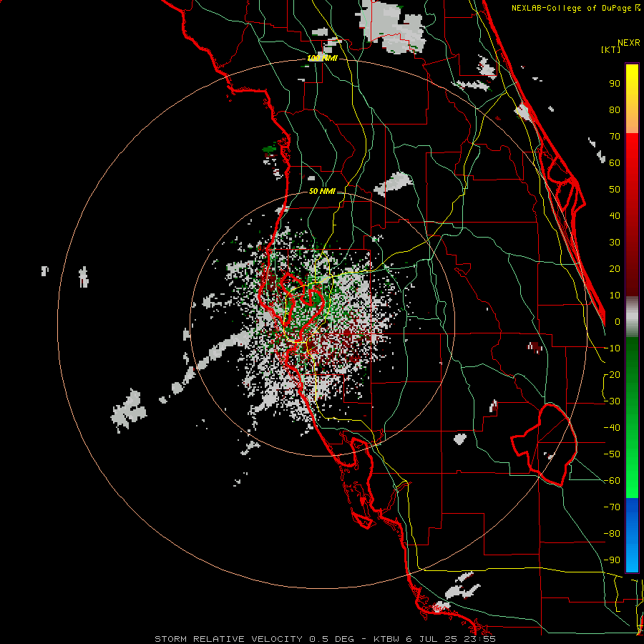Viewport: 644px width, 644px height.
Task: Click the "-70" knots scale label
Action: pyautogui.click(x=612, y=507)
